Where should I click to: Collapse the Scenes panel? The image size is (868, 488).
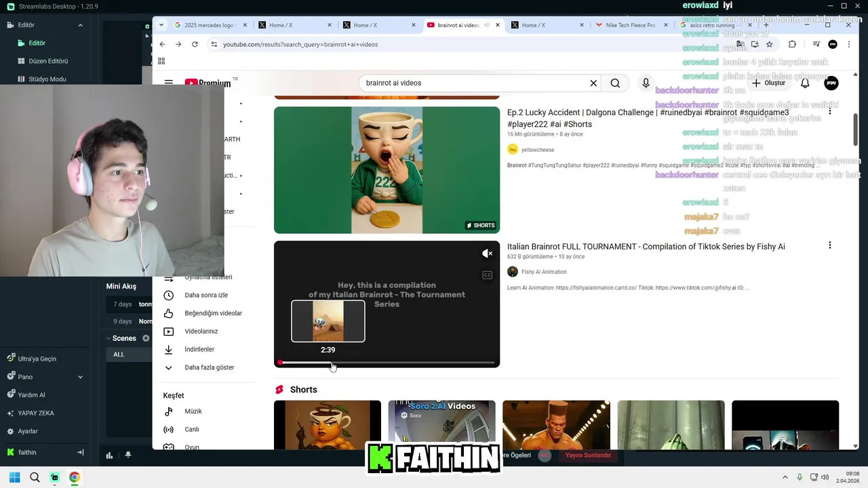(x=108, y=338)
